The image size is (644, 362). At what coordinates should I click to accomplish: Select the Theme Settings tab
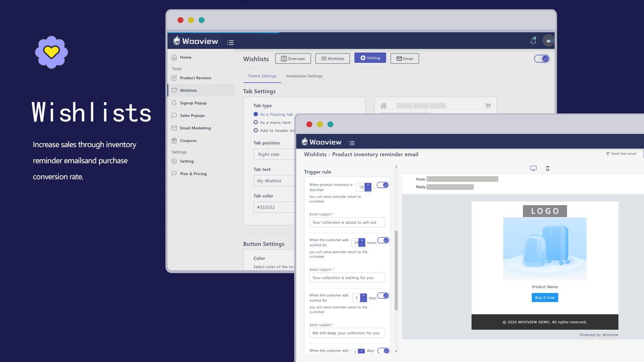point(262,76)
